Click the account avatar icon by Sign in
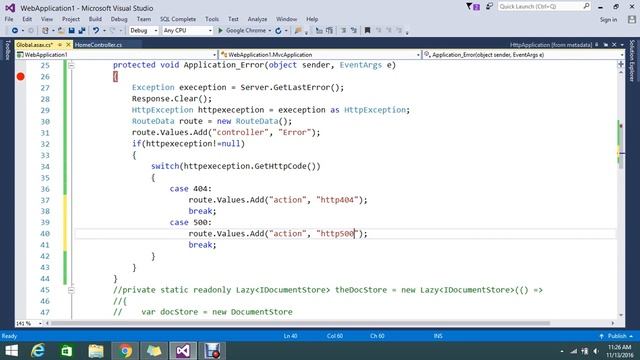640x360 pixels. coord(632,20)
